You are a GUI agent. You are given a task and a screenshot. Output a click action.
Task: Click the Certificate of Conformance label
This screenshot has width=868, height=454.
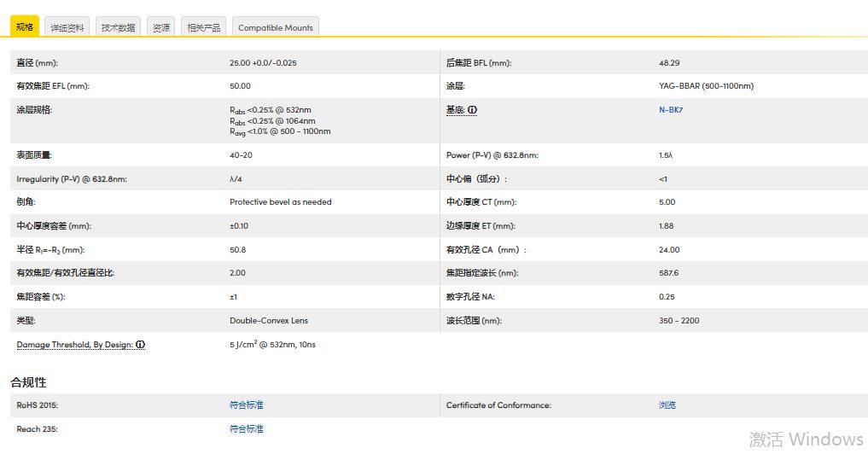pyautogui.click(x=498, y=405)
